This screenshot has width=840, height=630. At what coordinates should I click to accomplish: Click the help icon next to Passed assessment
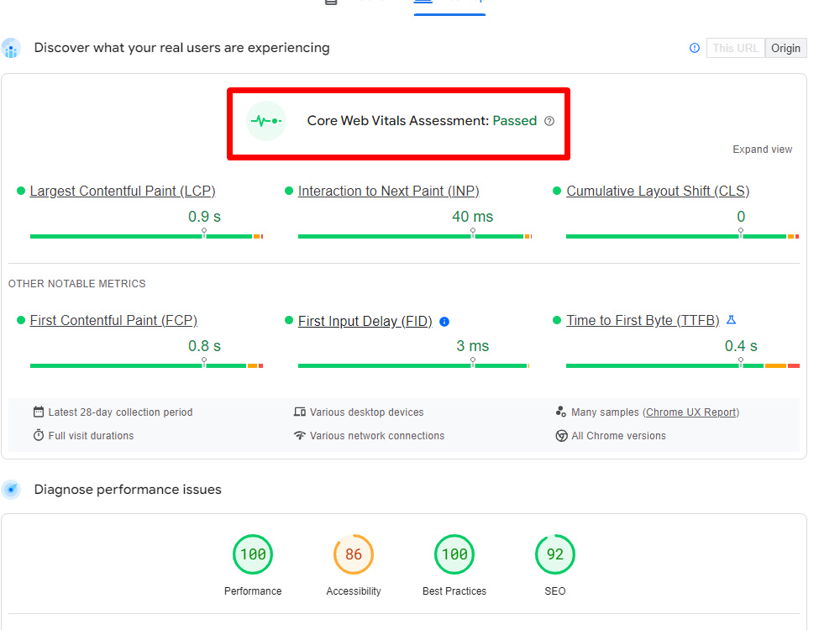[x=549, y=121]
